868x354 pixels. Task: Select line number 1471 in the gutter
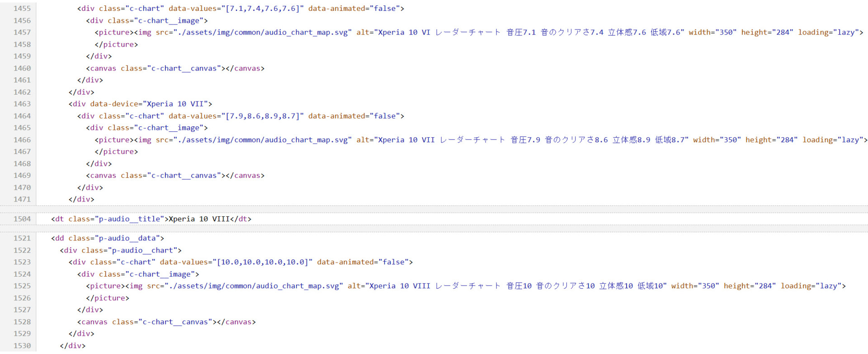click(22, 200)
